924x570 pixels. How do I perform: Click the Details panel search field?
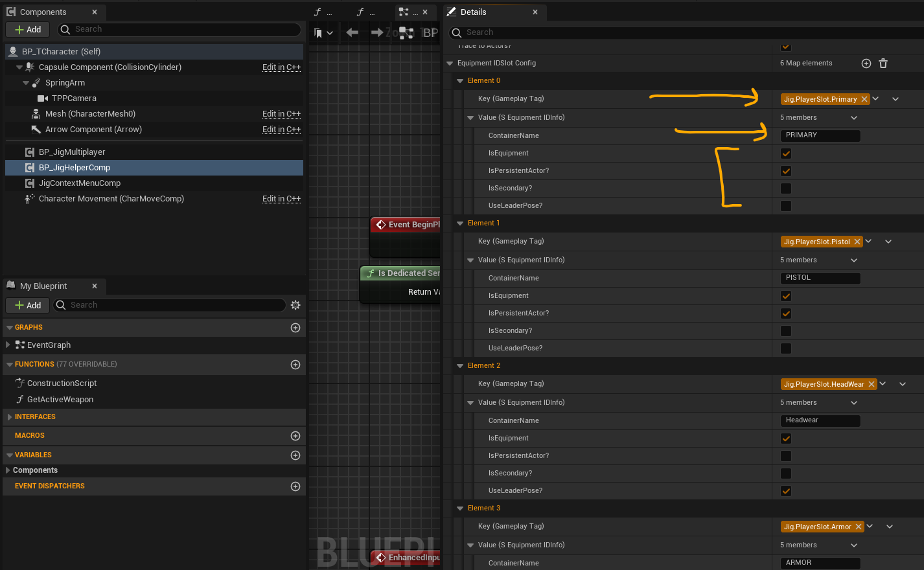(687, 32)
